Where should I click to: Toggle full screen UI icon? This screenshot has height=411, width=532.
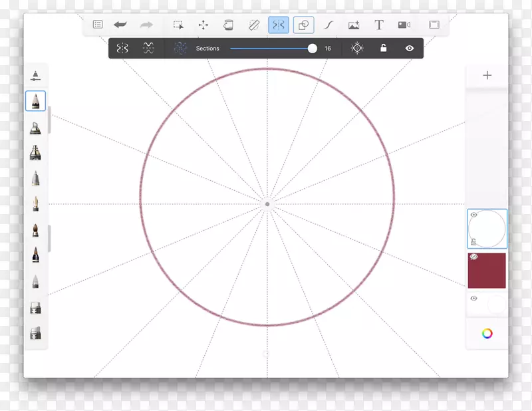click(x=434, y=25)
